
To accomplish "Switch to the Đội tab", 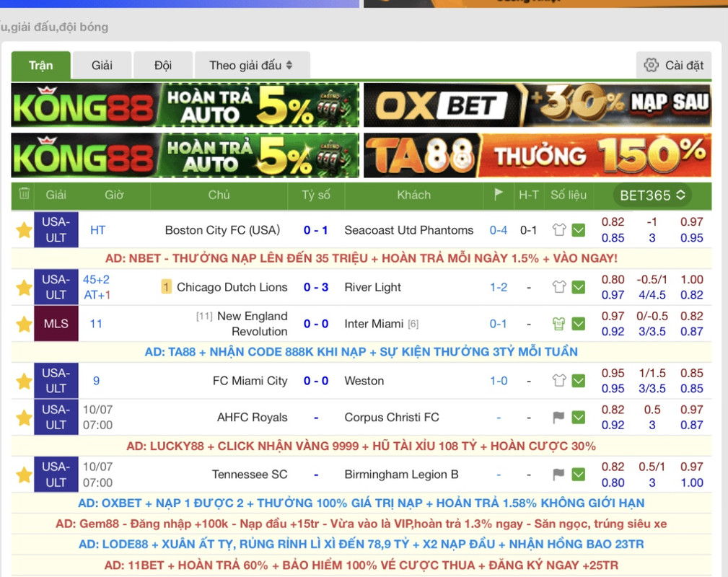I will coord(163,65).
